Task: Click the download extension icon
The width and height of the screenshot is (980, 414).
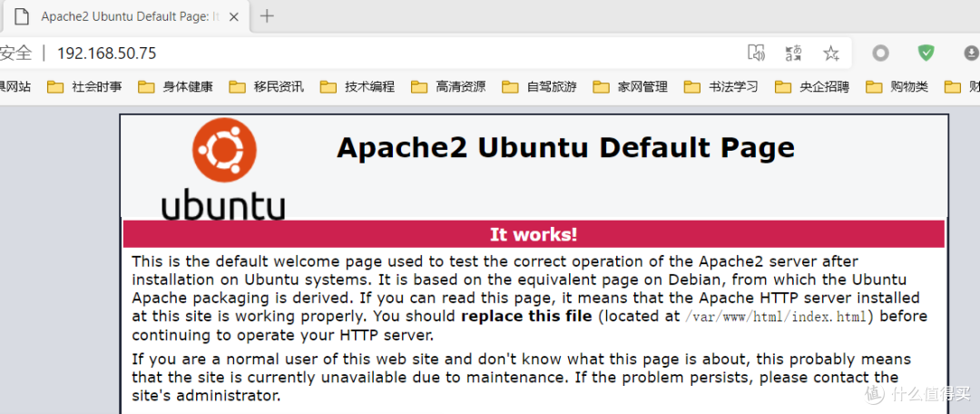Action: [x=971, y=54]
